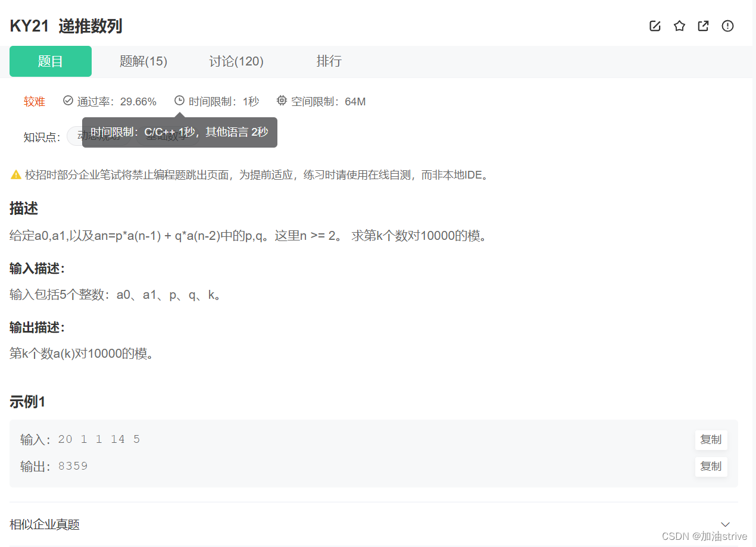Copy the sample output 8359 with 复制
This screenshot has height=547, width=756.
(x=711, y=467)
